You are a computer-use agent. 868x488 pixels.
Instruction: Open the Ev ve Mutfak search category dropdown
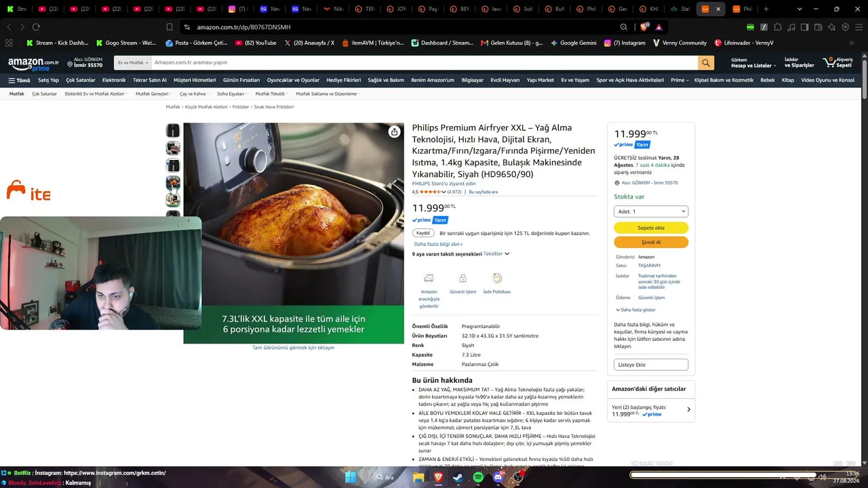(x=132, y=62)
